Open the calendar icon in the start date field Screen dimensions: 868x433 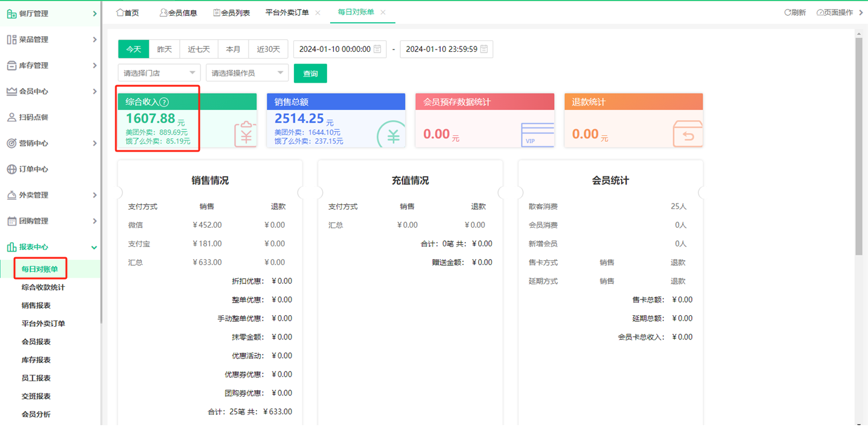[377, 49]
